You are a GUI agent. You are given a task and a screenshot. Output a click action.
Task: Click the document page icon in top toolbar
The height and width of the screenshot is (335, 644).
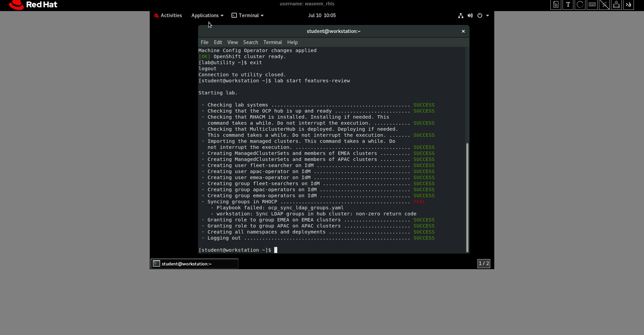tap(556, 5)
